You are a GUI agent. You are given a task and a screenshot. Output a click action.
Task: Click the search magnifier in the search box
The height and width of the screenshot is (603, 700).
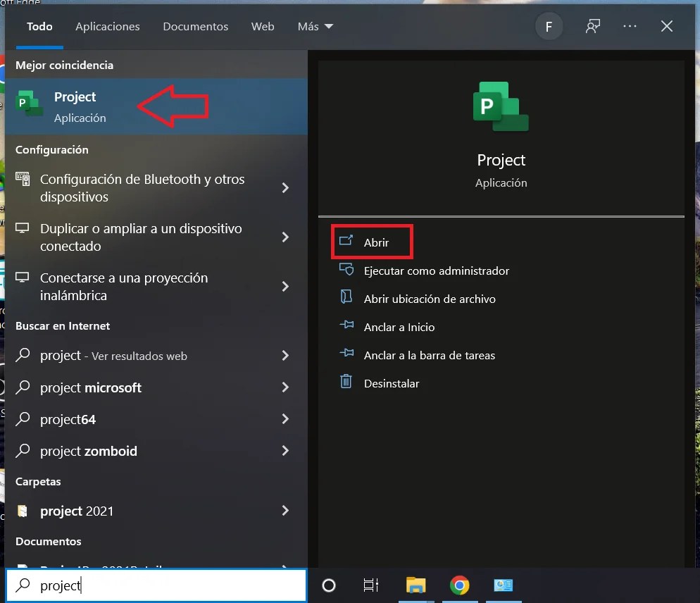point(23,585)
